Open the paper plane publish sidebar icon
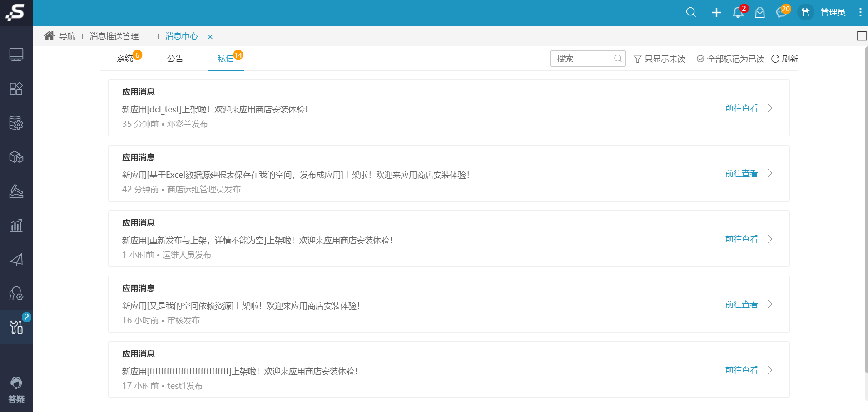The image size is (868, 412). click(16, 259)
